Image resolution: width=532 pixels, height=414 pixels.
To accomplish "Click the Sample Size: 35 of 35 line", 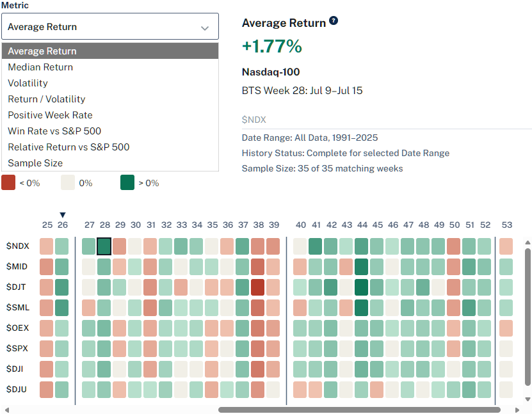I will [322, 168].
